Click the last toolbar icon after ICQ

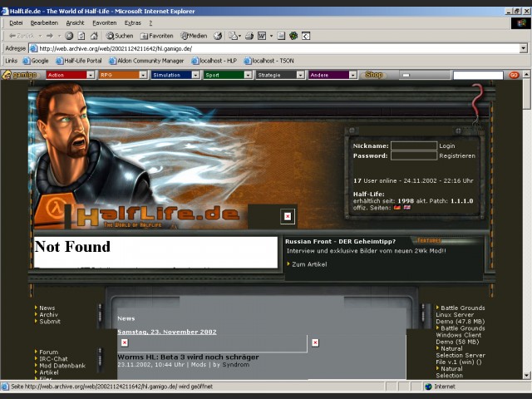pos(306,36)
